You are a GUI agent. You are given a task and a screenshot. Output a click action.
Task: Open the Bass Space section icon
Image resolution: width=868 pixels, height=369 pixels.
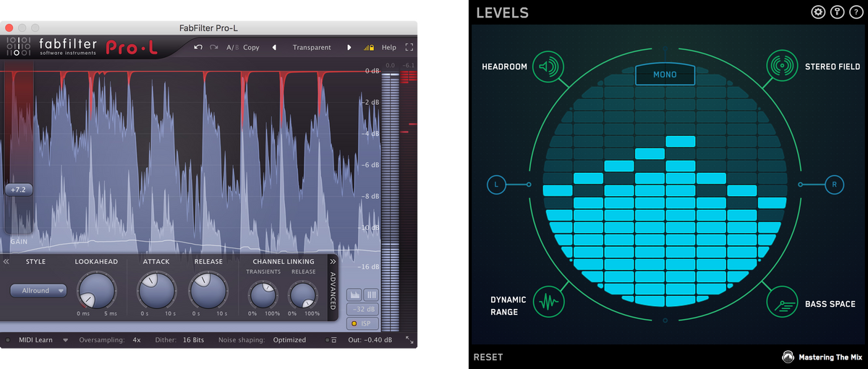[x=781, y=301]
